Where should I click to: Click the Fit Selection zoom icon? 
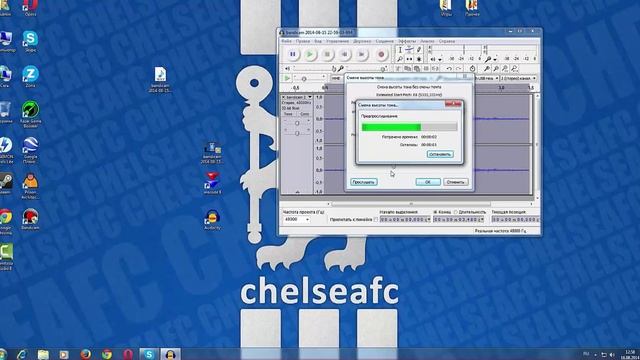[505, 69]
